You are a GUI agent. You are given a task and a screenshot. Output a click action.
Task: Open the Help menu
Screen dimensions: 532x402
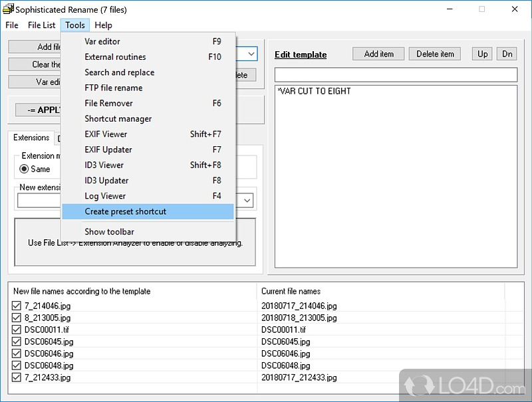pos(103,25)
